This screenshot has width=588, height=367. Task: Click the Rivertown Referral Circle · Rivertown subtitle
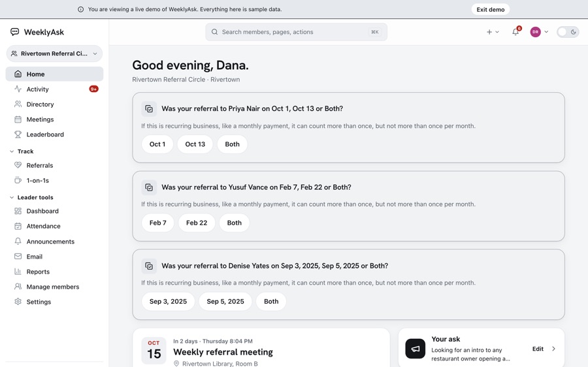click(x=186, y=80)
